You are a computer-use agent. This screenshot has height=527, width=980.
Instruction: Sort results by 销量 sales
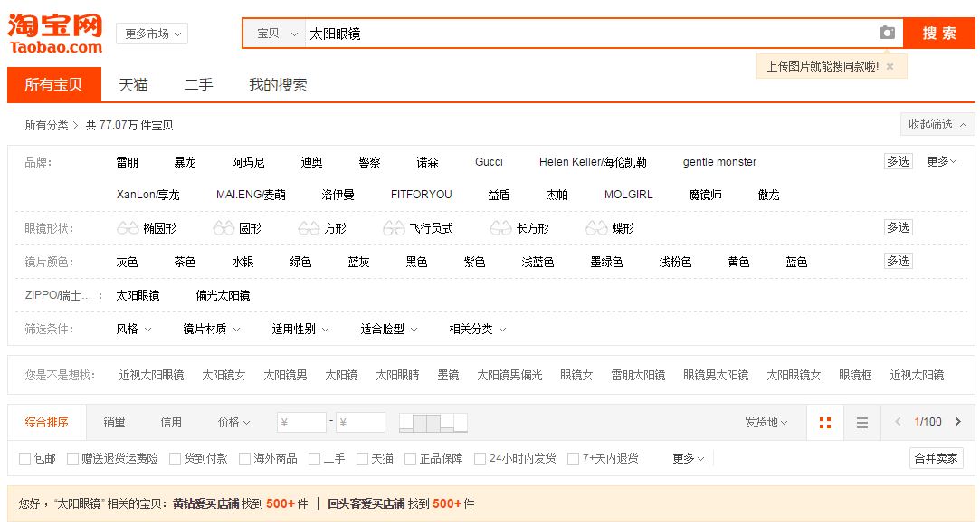[114, 423]
